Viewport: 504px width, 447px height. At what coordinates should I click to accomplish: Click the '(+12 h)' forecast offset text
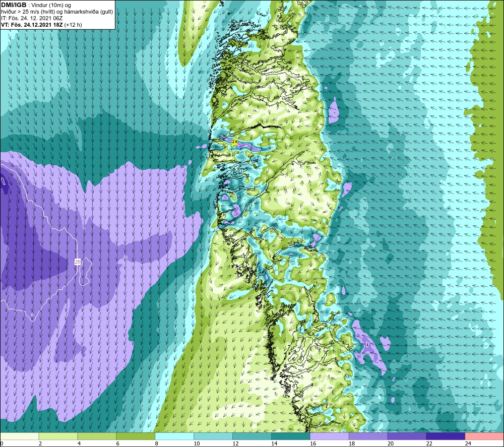point(73,25)
